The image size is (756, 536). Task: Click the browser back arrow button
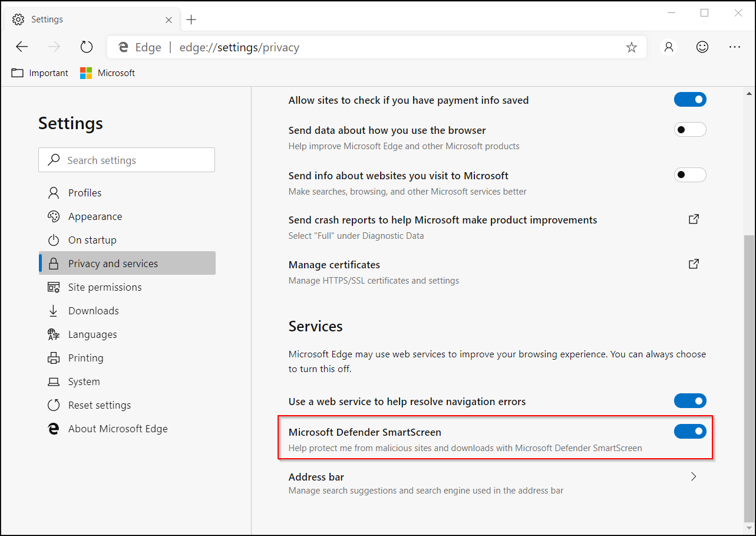[22, 47]
